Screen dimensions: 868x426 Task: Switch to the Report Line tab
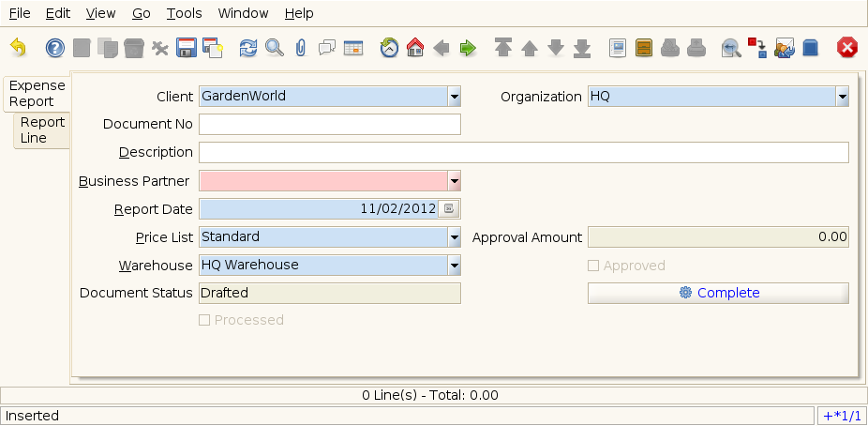click(42, 130)
